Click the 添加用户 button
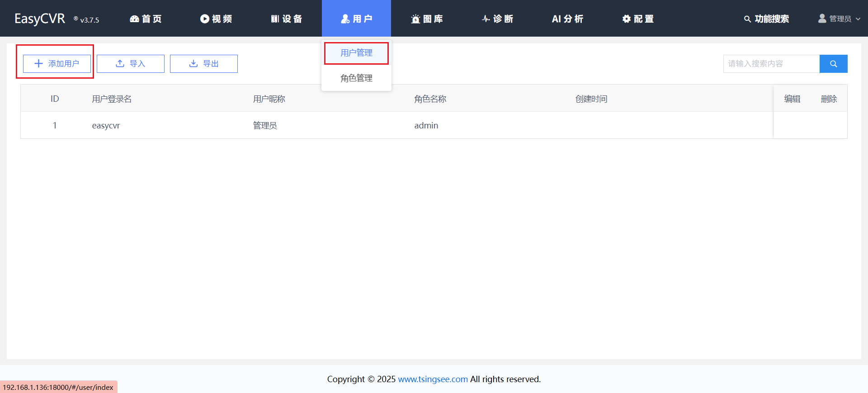Screen dimensions: 868x393 [57, 64]
